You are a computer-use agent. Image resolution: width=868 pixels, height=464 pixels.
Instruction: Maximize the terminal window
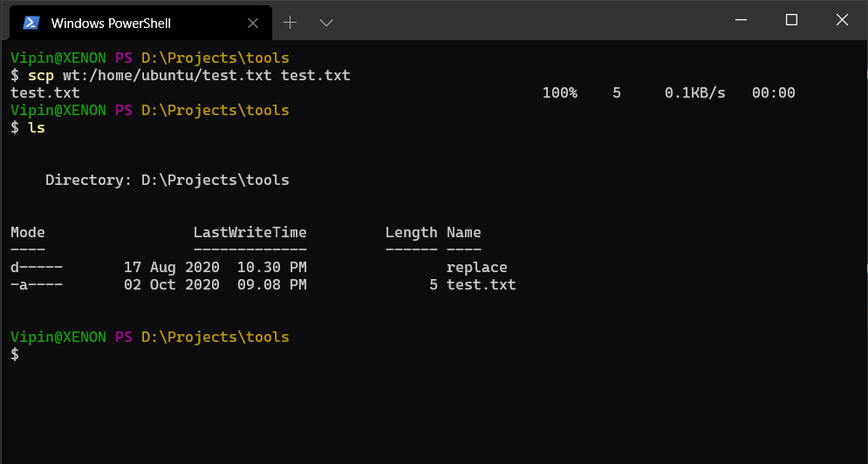[x=791, y=20]
